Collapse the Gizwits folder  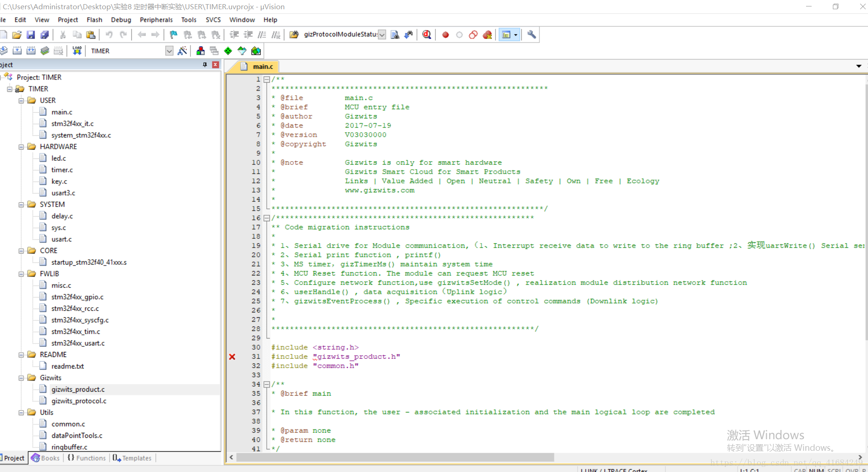coord(21,378)
